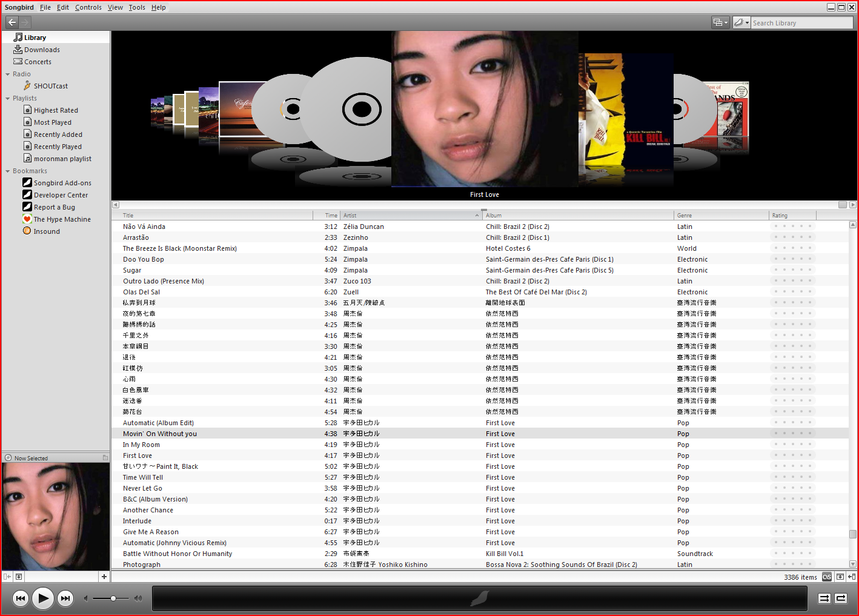Open the Tools menu
This screenshot has height=616, width=859.
click(x=137, y=7)
